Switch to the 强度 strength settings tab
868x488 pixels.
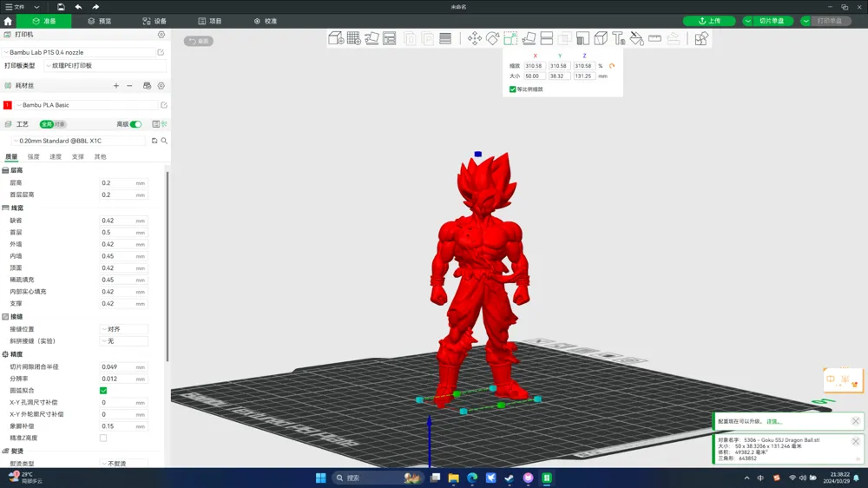coord(33,157)
